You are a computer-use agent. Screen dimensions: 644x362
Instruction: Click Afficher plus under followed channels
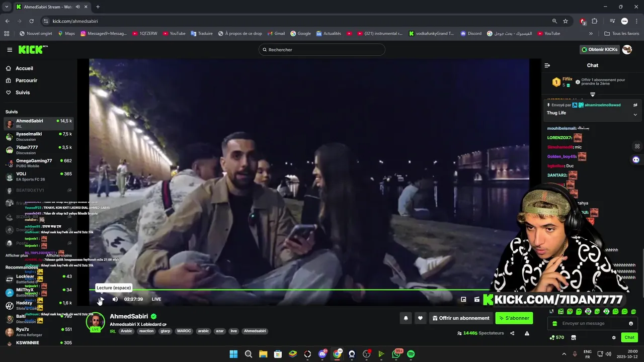[x=17, y=255]
